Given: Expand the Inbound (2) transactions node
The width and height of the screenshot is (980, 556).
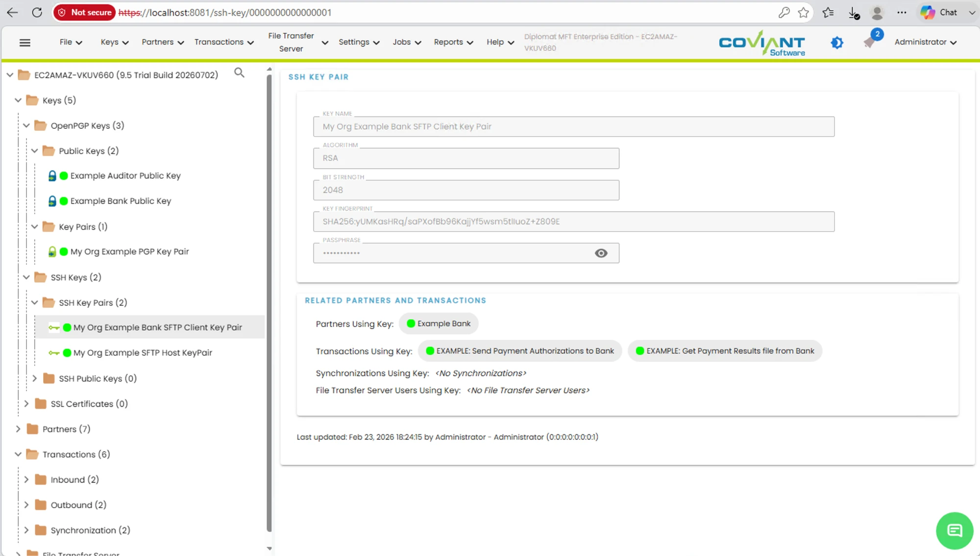Looking at the screenshot, I should click(26, 480).
